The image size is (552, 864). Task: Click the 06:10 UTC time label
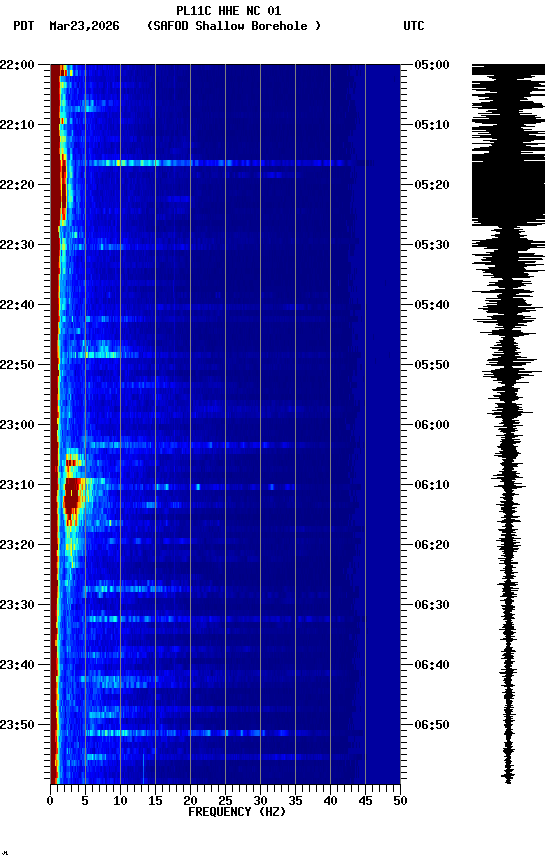coord(432,485)
